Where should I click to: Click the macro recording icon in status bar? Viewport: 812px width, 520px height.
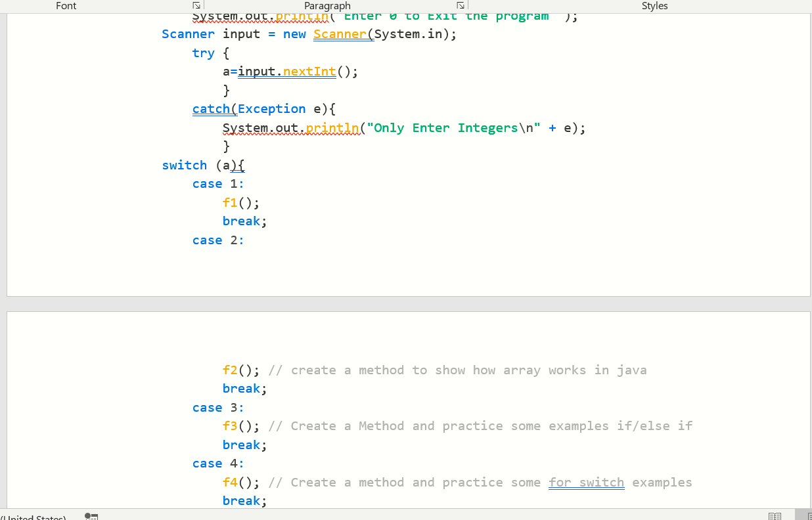[x=91, y=516]
